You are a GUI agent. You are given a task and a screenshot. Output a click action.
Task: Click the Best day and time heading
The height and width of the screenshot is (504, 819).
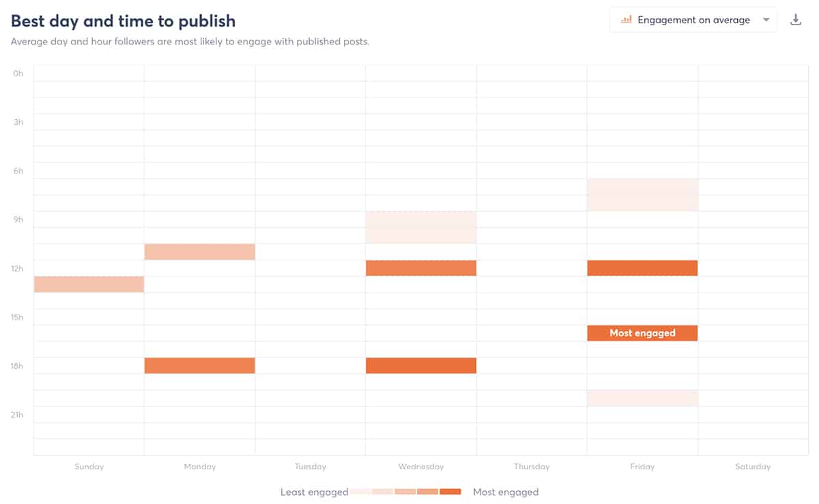[123, 20]
